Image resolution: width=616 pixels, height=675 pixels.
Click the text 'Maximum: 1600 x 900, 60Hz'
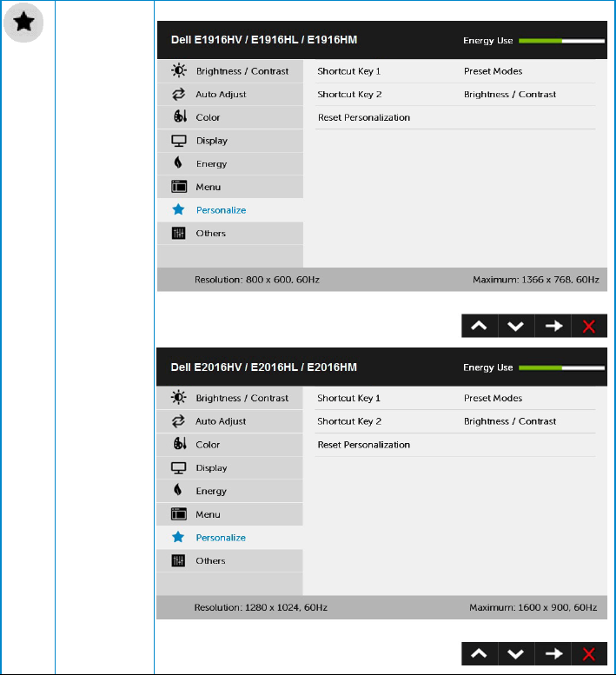pos(533,607)
